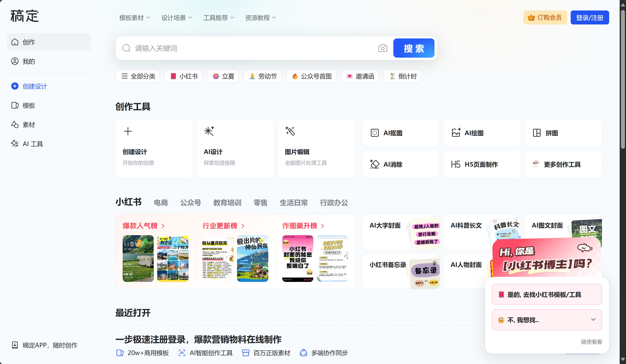626x364 pixels.
Task: Launch the AI抠图 tool
Action: (x=401, y=133)
